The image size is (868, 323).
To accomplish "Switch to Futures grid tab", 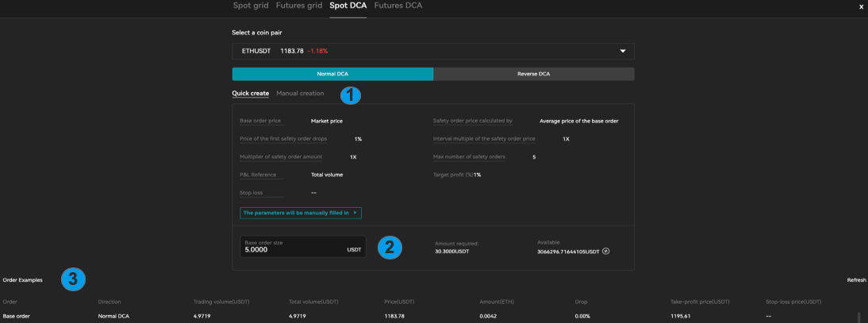I will coord(299,6).
